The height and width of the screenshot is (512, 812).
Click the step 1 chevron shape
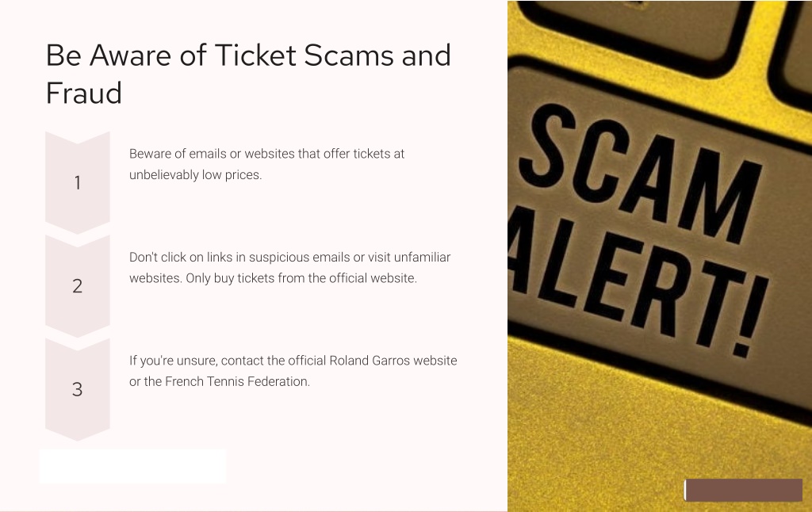click(x=77, y=183)
